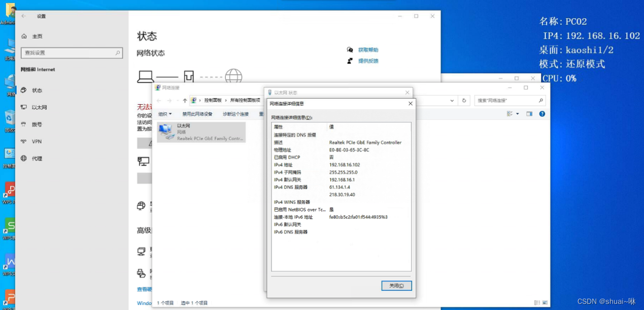Screen dimensions: 644x310
Task: Click the blue help question mark icon
Action: pyautogui.click(x=542, y=114)
